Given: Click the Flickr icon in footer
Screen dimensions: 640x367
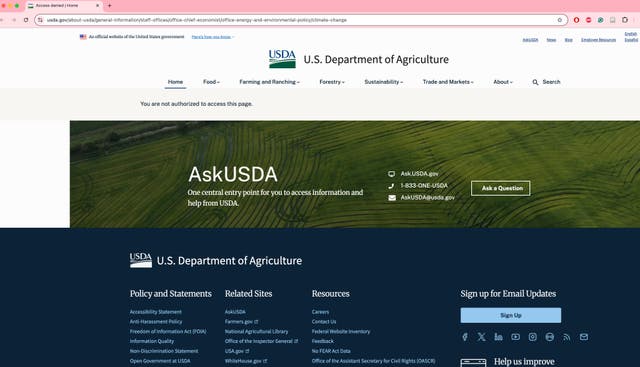Looking at the screenshot, I should tap(550, 337).
